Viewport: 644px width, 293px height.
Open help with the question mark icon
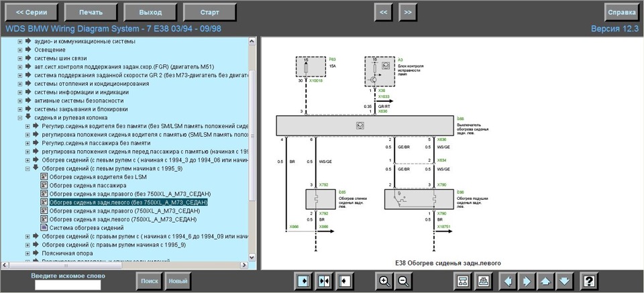[x=590, y=281]
